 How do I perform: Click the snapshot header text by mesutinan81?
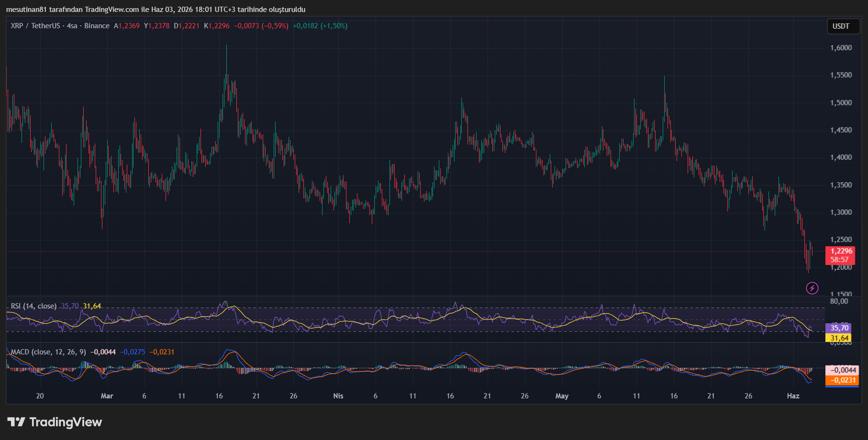156,10
